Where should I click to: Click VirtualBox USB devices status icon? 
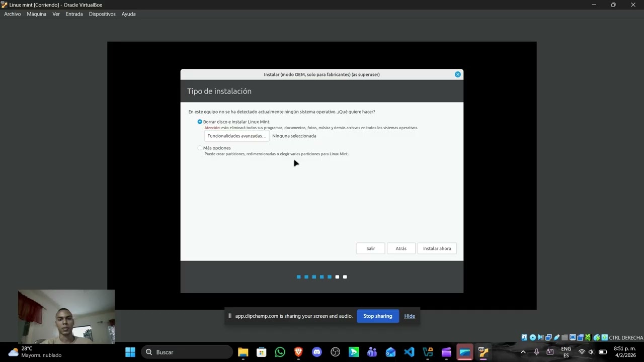[x=556, y=337]
